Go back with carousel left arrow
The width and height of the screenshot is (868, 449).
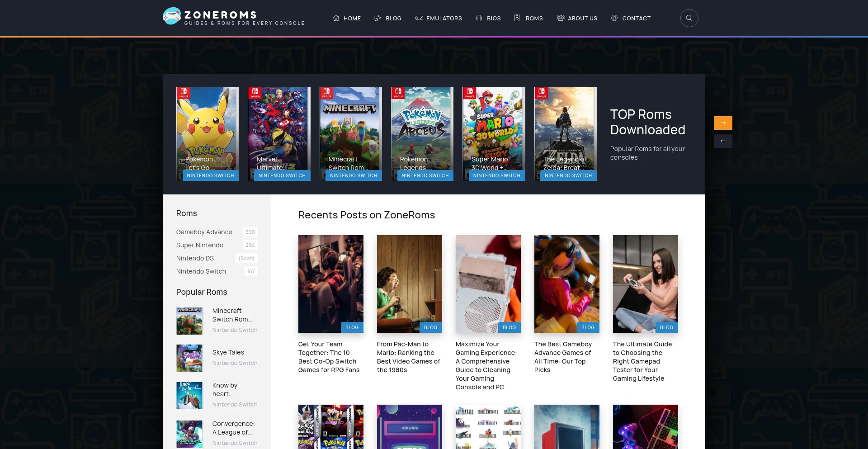click(723, 141)
